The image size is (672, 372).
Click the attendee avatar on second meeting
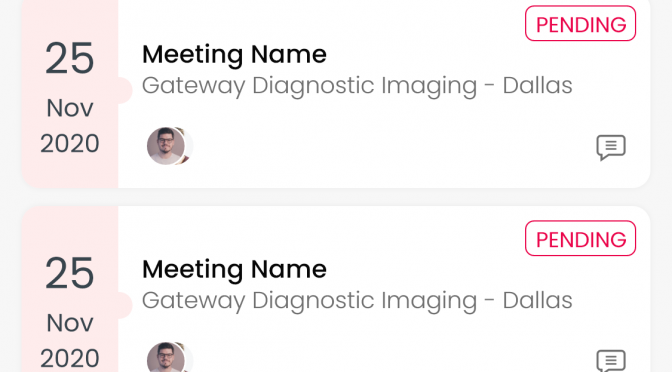click(165, 357)
